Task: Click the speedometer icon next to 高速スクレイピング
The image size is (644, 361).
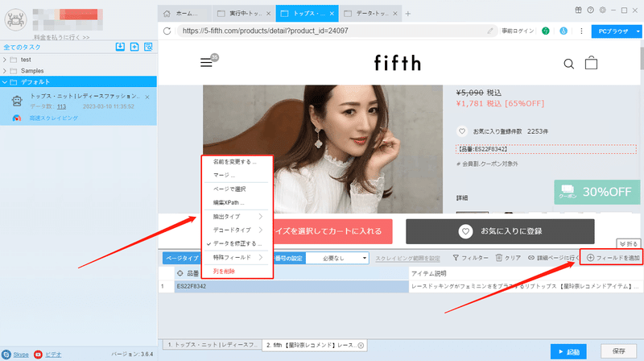Action: coord(17,118)
